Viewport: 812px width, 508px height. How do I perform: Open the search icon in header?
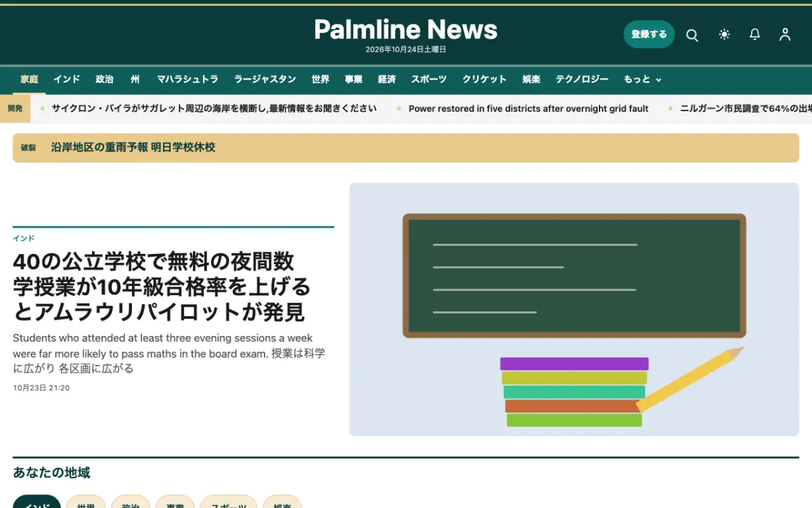coord(692,35)
